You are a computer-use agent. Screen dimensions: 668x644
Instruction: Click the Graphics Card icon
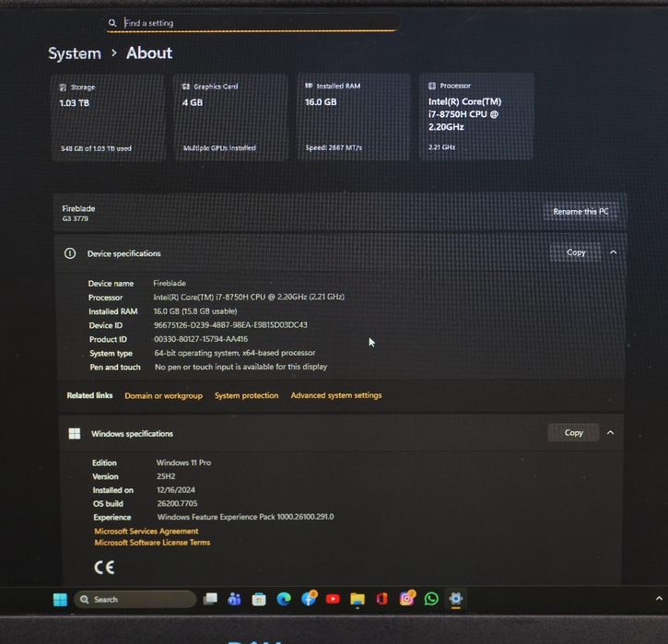[x=186, y=87]
